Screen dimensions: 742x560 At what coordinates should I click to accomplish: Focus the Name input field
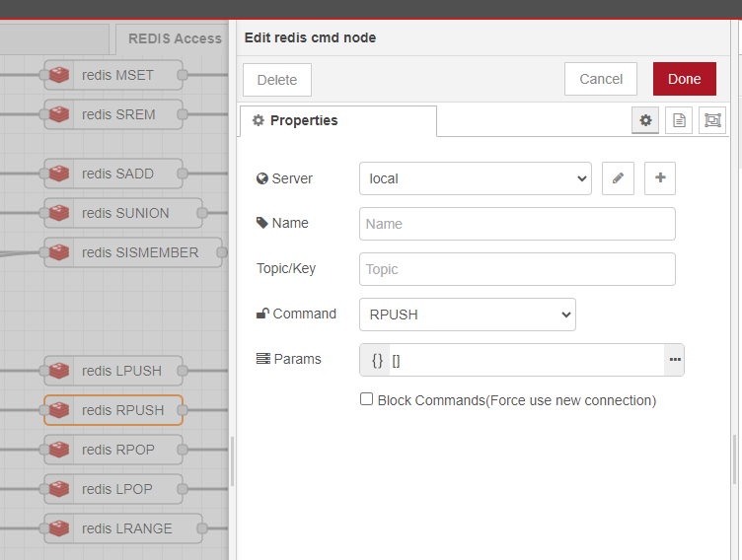pyautogui.click(x=517, y=224)
